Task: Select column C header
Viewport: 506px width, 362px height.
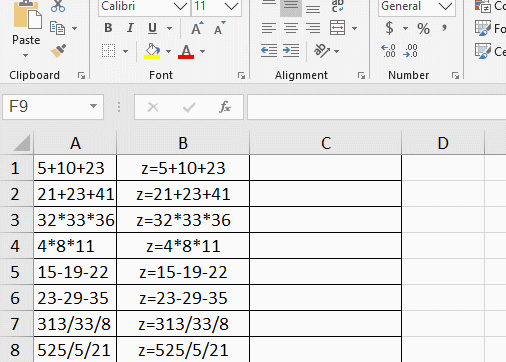Action: tap(326, 143)
